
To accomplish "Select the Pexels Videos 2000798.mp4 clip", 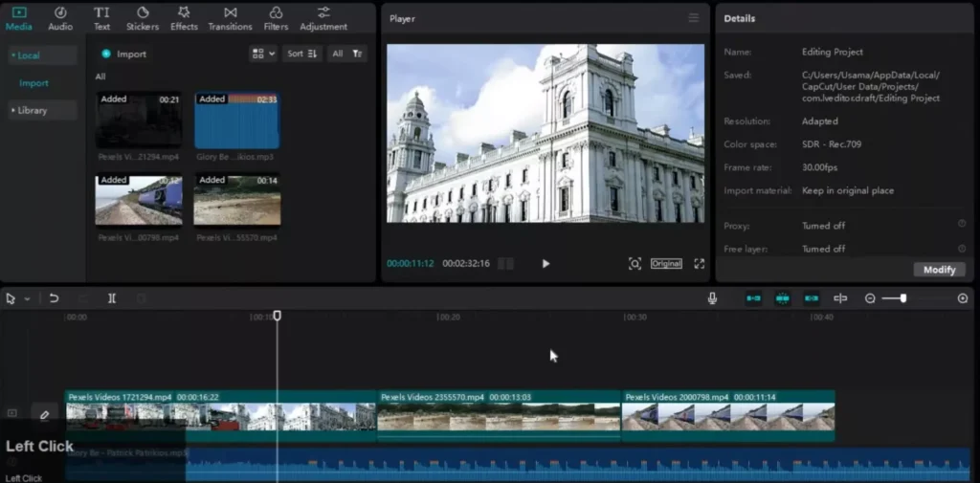I will [728, 416].
